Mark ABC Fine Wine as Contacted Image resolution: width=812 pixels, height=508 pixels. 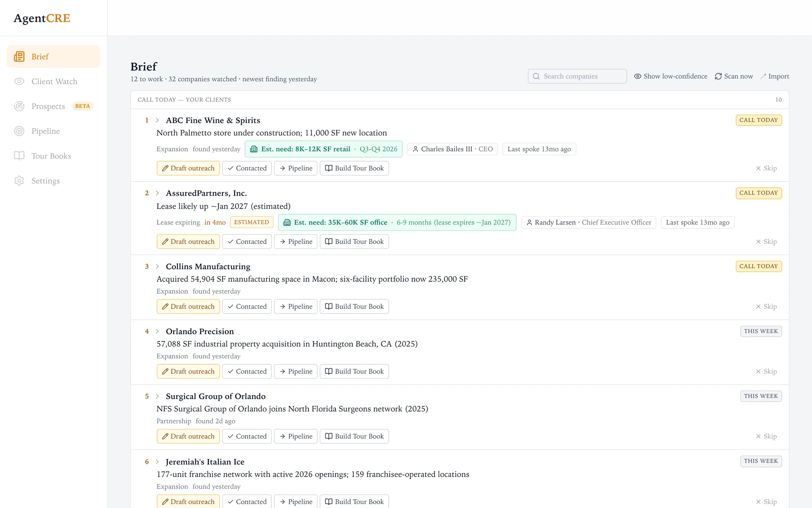point(247,168)
